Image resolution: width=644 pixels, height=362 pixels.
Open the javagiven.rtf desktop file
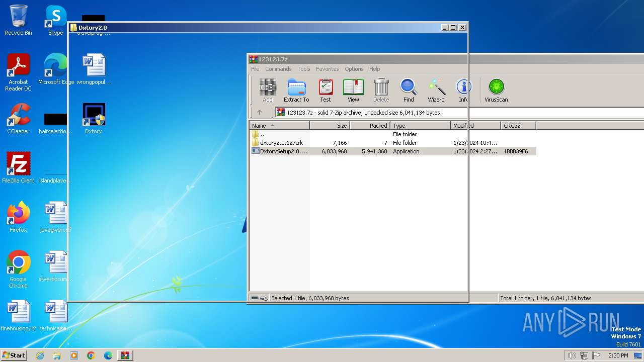56,217
